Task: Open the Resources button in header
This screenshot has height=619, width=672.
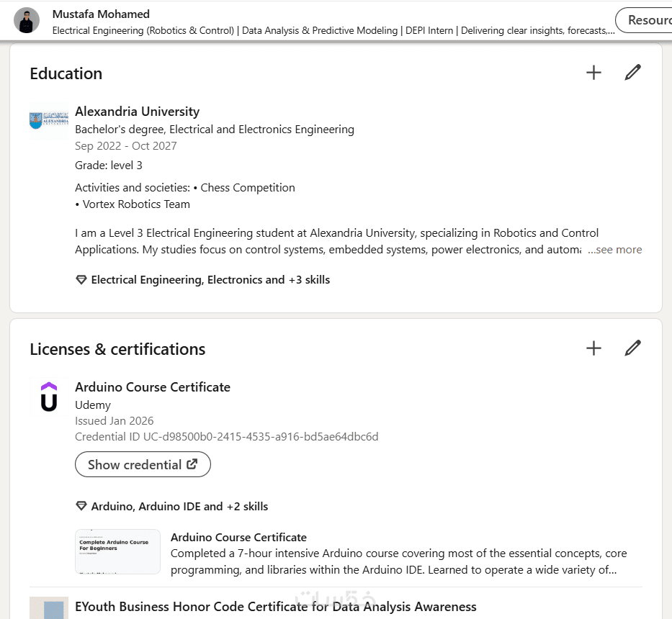Action: [645, 20]
